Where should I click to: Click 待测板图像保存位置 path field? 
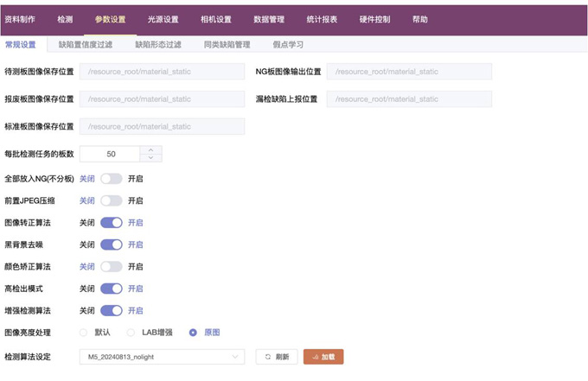[x=162, y=72]
